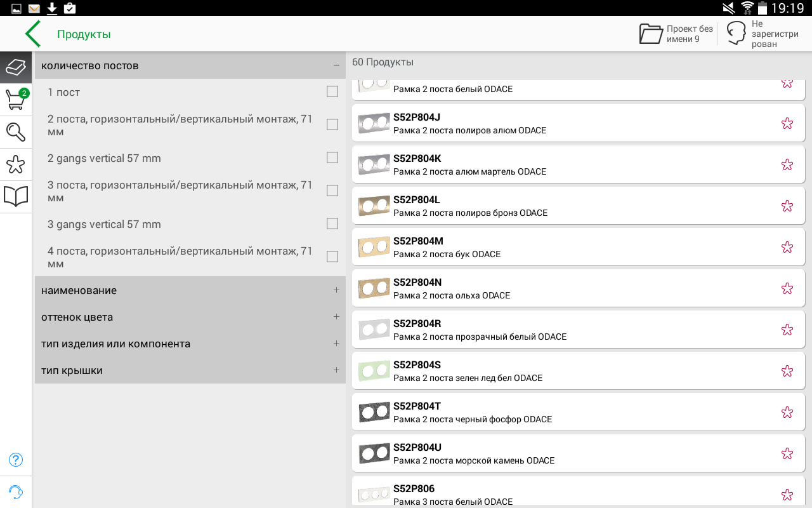Check '2 gangs vertical 57 mm' checkbox
This screenshot has width=812, height=508.
[332, 157]
